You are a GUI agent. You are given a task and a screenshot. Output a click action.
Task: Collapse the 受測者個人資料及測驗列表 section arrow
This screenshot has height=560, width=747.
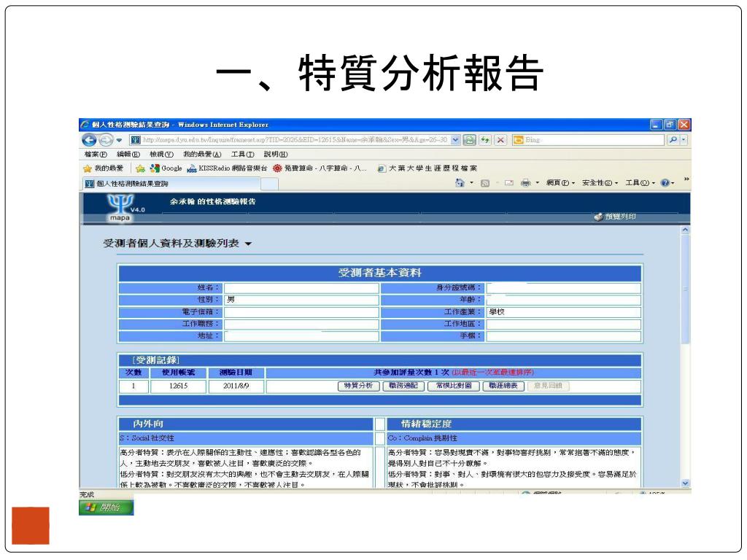(x=248, y=244)
